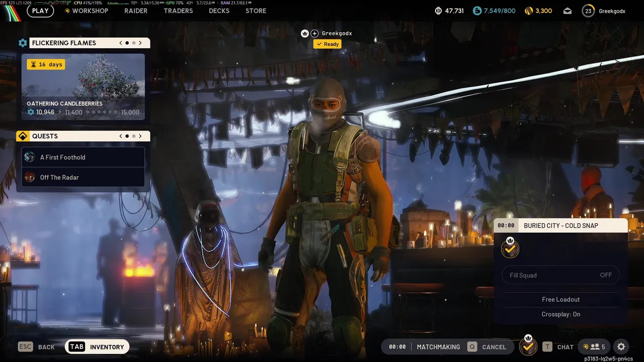
Task: Toggle the Fill Squad OFF switch
Action: (x=560, y=275)
